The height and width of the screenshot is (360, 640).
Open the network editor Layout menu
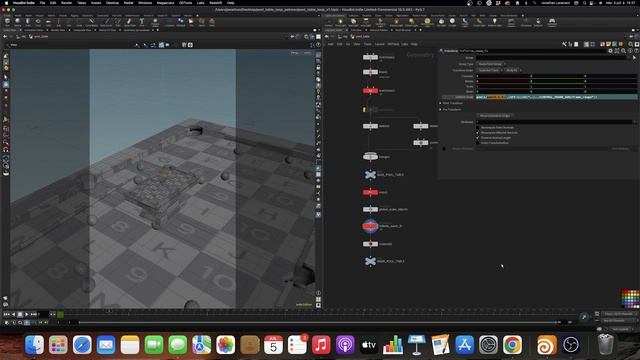(x=380, y=44)
